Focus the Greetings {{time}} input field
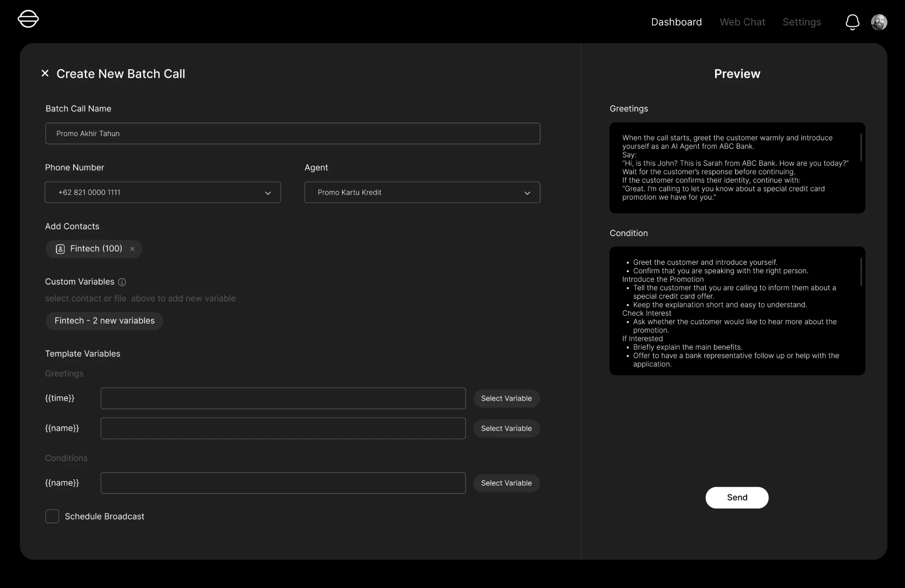Viewport: 905px width, 588px height. [283, 398]
